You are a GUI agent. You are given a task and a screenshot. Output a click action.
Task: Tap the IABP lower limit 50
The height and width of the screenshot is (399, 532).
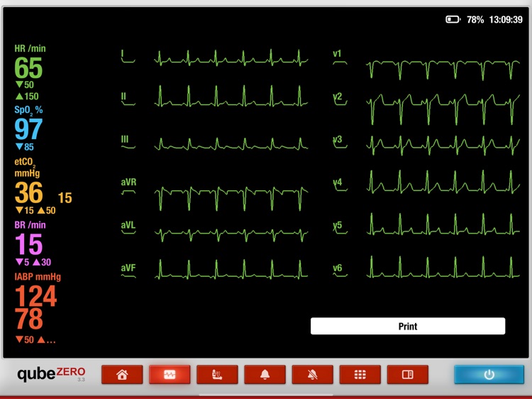point(25,339)
